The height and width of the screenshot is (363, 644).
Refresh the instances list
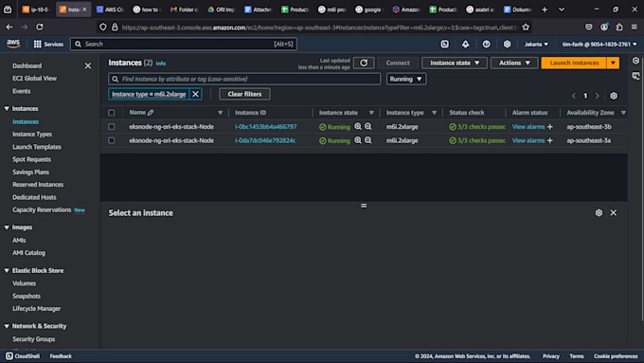click(x=364, y=63)
